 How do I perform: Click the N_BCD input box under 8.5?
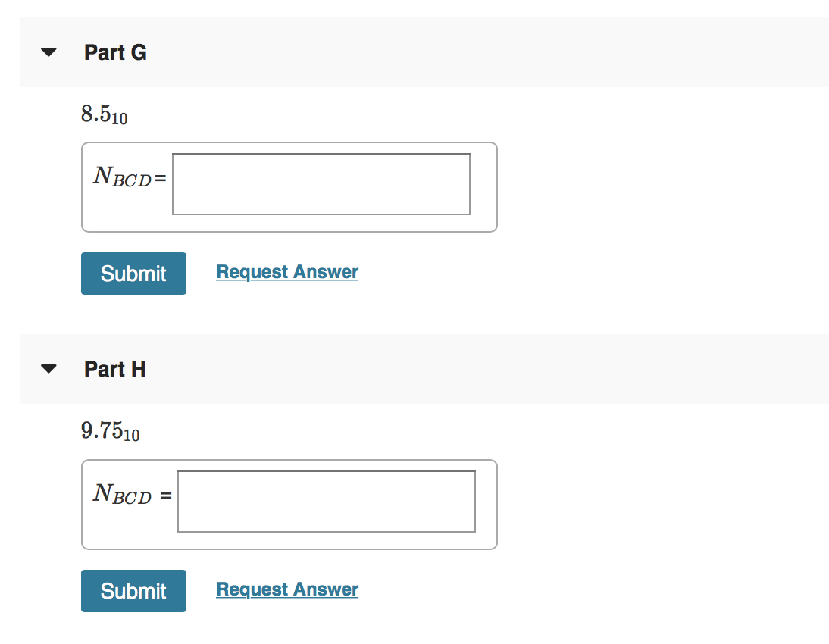(x=321, y=183)
